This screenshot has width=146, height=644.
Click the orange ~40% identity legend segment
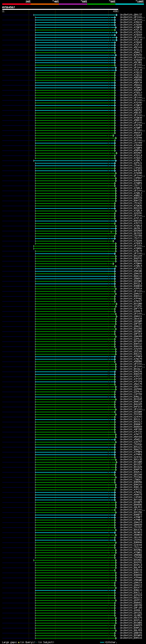tap(45, 4)
